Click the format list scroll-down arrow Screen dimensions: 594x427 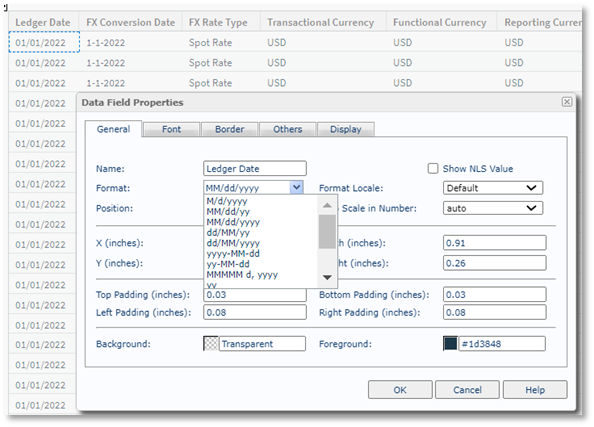(x=327, y=277)
